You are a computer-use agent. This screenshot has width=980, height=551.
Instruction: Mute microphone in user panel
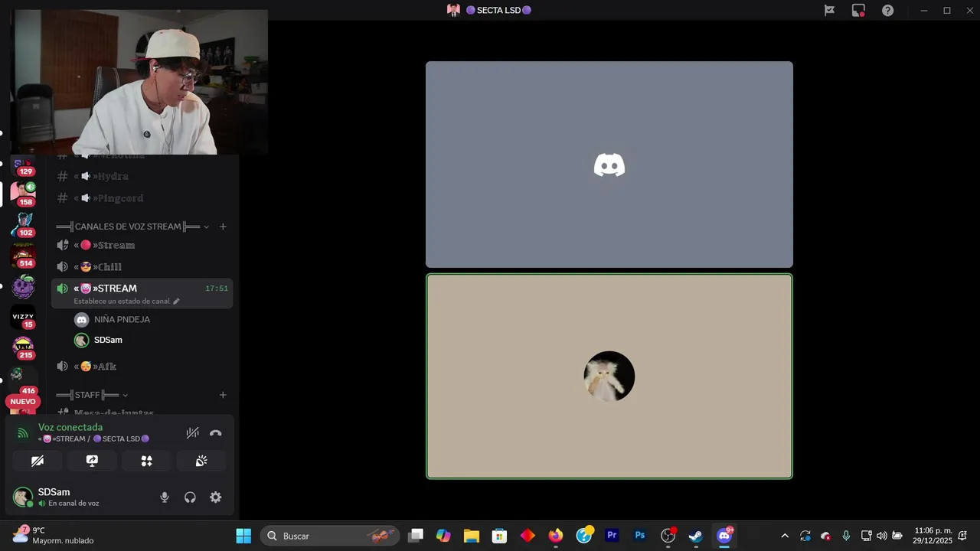point(165,497)
